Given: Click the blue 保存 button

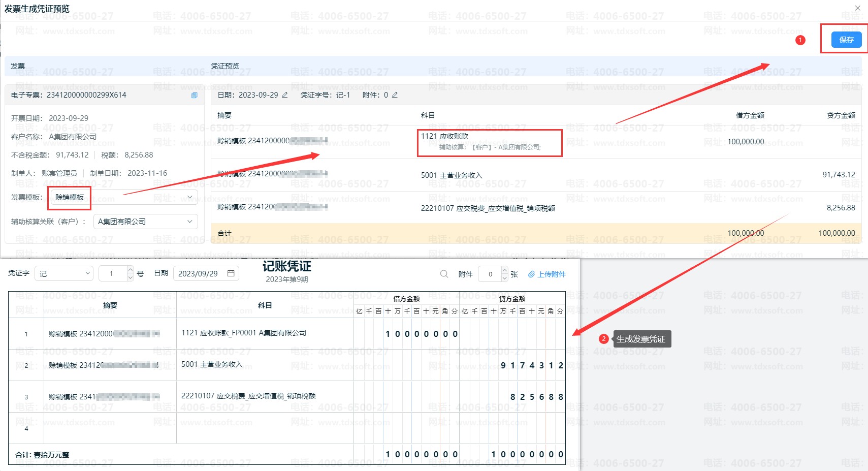Looking at the screenshot, I should tap(846, 40).
